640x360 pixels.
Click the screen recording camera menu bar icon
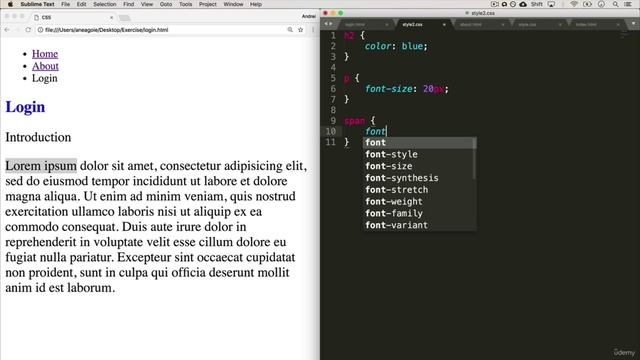pyautogui.click(x=494, y=4)
